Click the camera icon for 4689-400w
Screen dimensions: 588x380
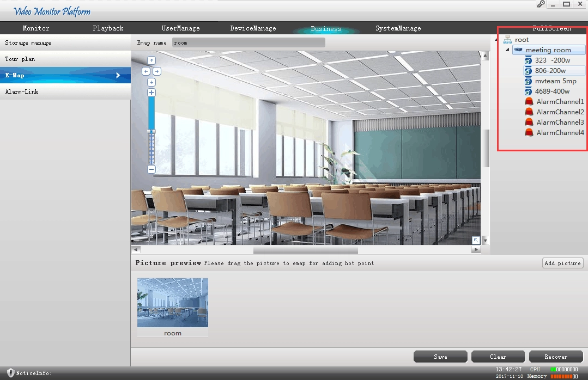(x=528, y=91)
